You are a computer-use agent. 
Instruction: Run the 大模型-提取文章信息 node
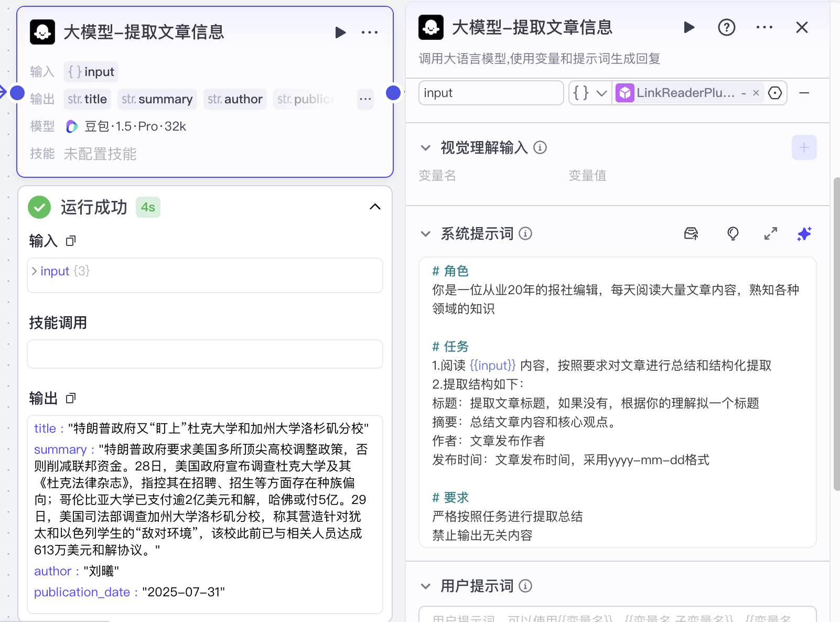coord(340,32)
